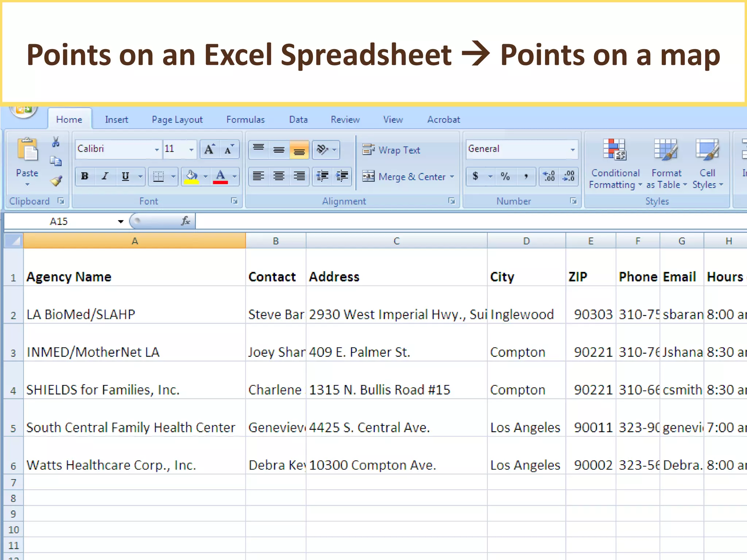747x560 pixels.
Task: Toggle Bold formatting
Action: point(85,176)
